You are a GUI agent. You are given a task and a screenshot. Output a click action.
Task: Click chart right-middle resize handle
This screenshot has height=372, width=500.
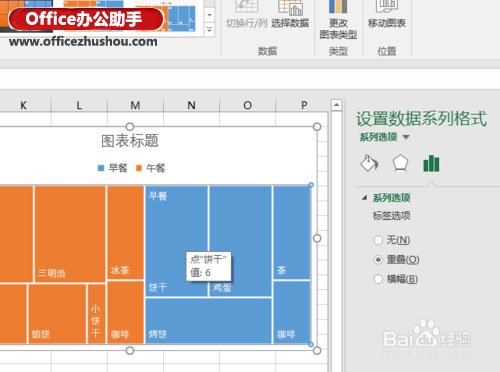[317, 238]
